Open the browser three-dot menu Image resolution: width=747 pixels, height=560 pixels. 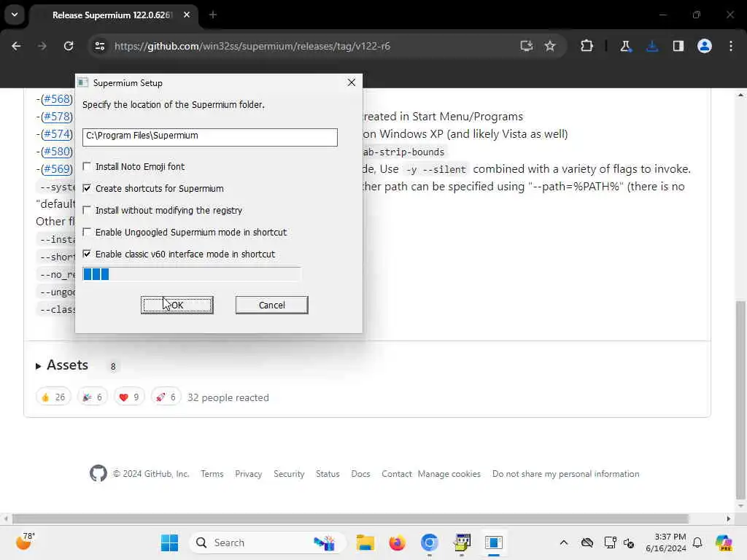[731, 46]
